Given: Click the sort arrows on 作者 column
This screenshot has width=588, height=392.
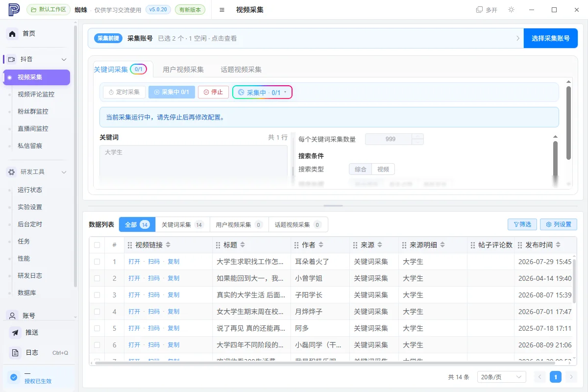Looking at the screenshot, I should pos(321,245).
